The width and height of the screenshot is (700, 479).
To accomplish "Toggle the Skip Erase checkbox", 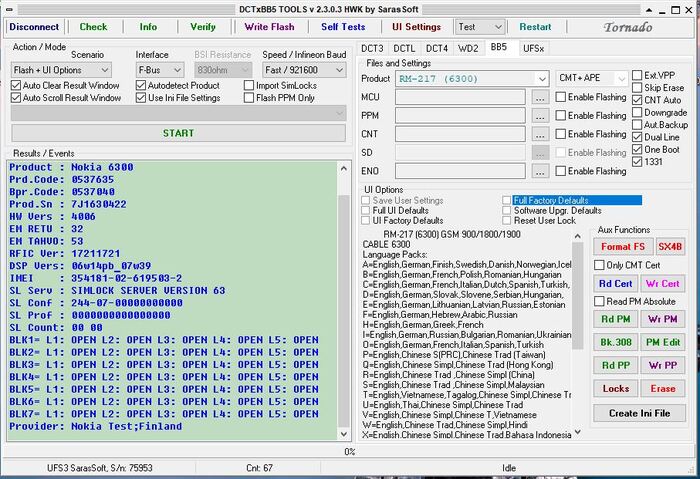I will (x=638, y=87).
